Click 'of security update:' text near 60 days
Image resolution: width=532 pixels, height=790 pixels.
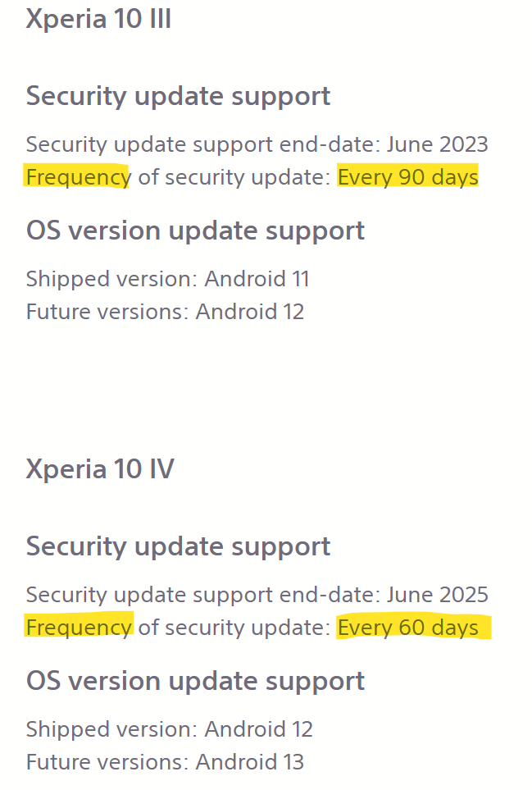click(234, 628)
